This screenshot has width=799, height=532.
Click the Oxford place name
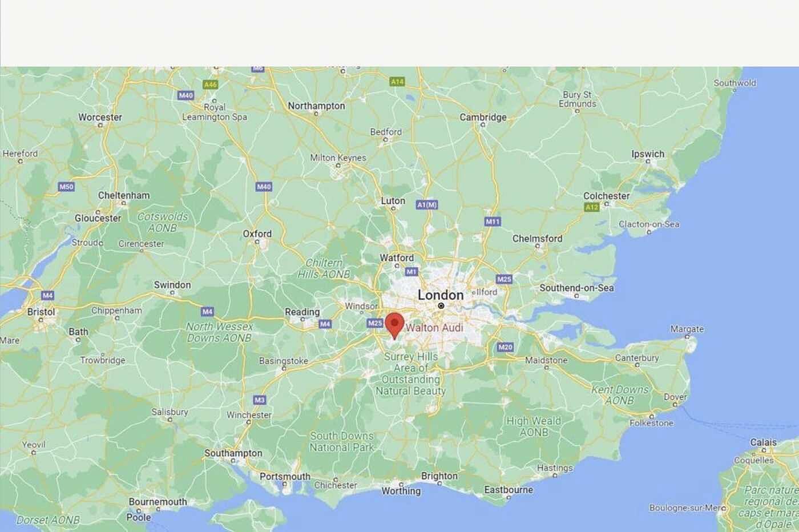pyautogui.click(x=257, y=233)
